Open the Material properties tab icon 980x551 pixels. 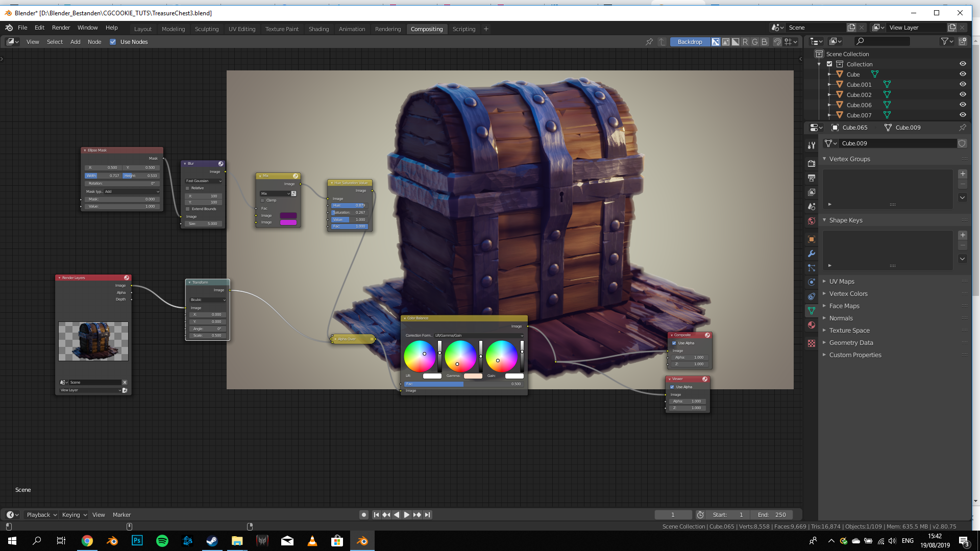[x=812, y=325]
